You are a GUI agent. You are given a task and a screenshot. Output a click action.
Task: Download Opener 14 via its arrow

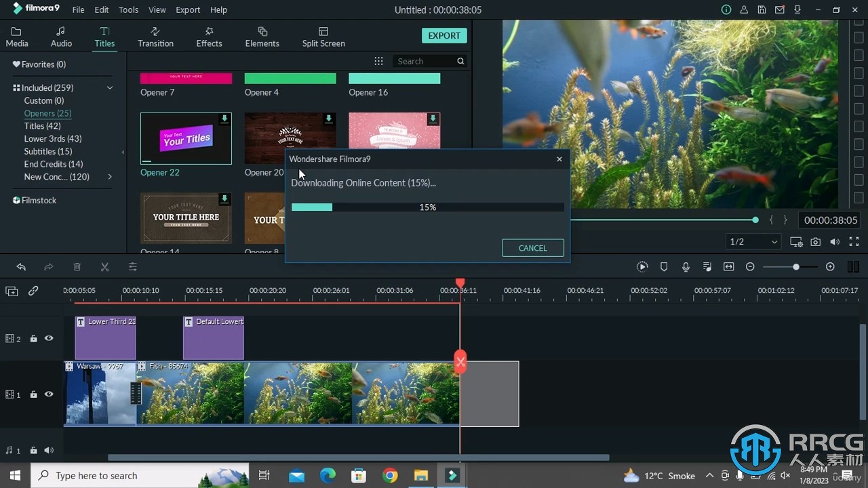pyautogui.click(x=224, y=199)
